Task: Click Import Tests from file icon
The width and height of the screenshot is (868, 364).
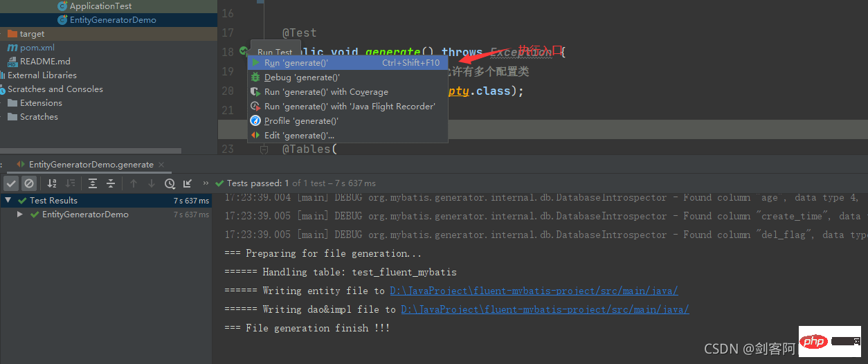Action: (x=188, y=183)
